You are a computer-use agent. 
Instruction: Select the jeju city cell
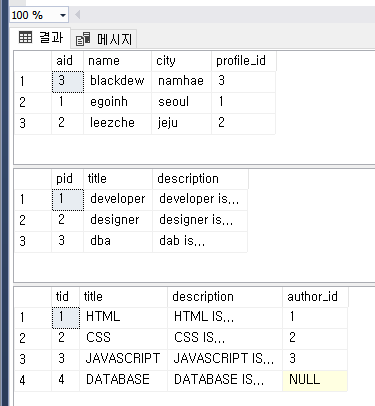pos(181,123)
